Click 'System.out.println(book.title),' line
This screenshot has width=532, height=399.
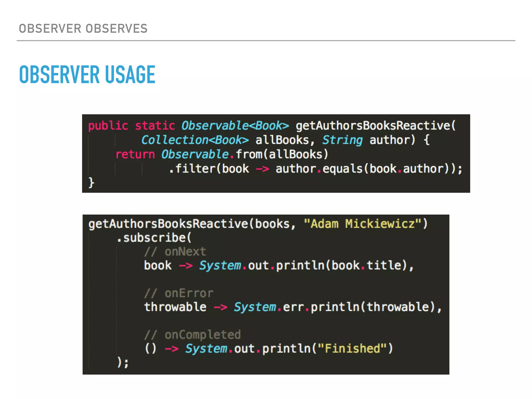pos(307,265)
